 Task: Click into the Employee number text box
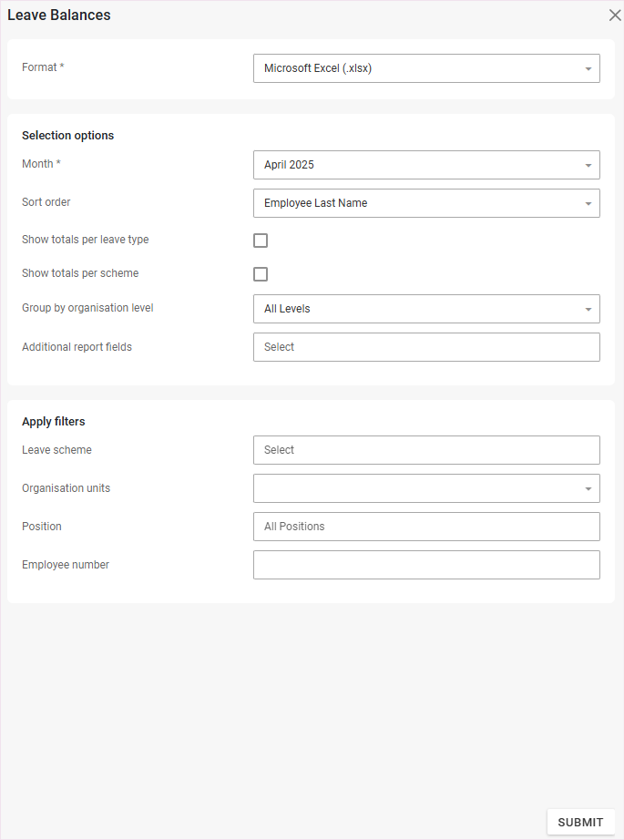coord(425,565)
